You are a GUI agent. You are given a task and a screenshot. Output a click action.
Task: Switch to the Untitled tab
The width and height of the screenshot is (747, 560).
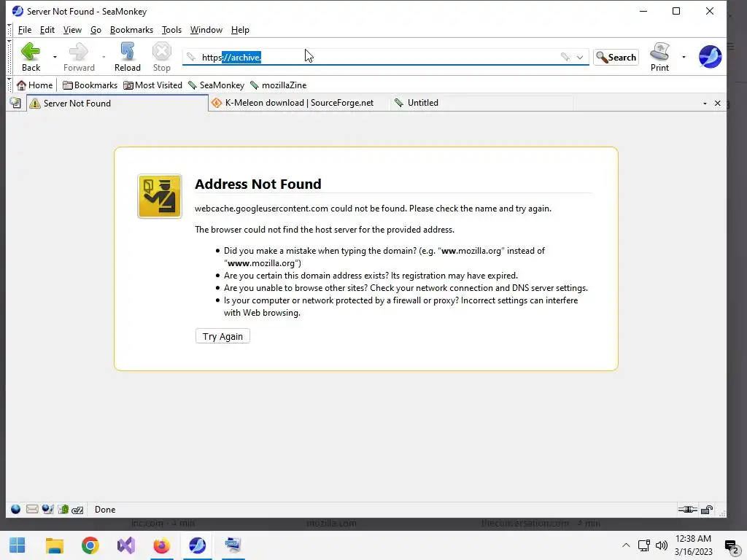point(481,103)
